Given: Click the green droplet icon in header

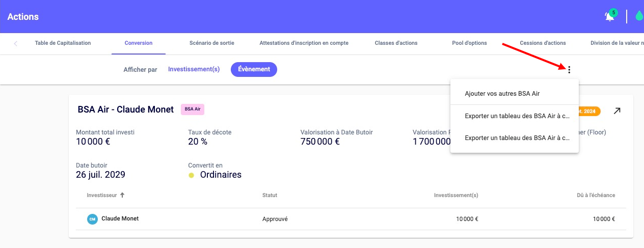Looking at the screenshot, I should [639, 16].
